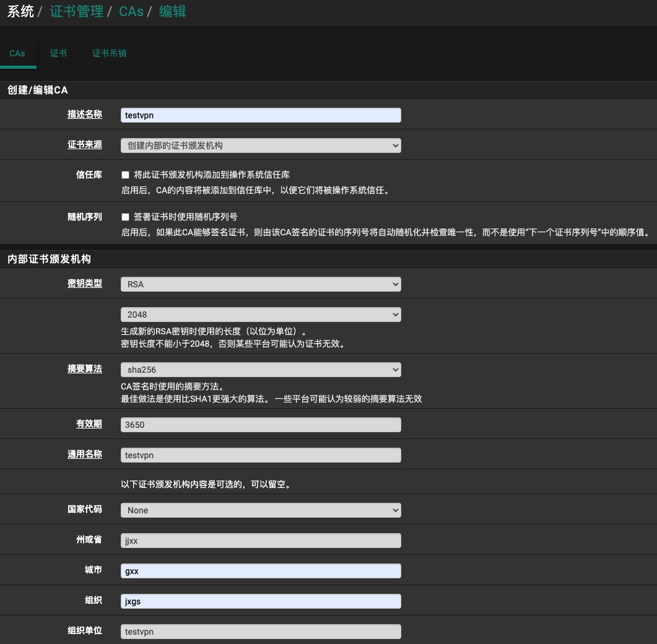Screen dimensions: 657x644
Task: Open the 2048 key length dropdown
Action: (x=261, y=315)
